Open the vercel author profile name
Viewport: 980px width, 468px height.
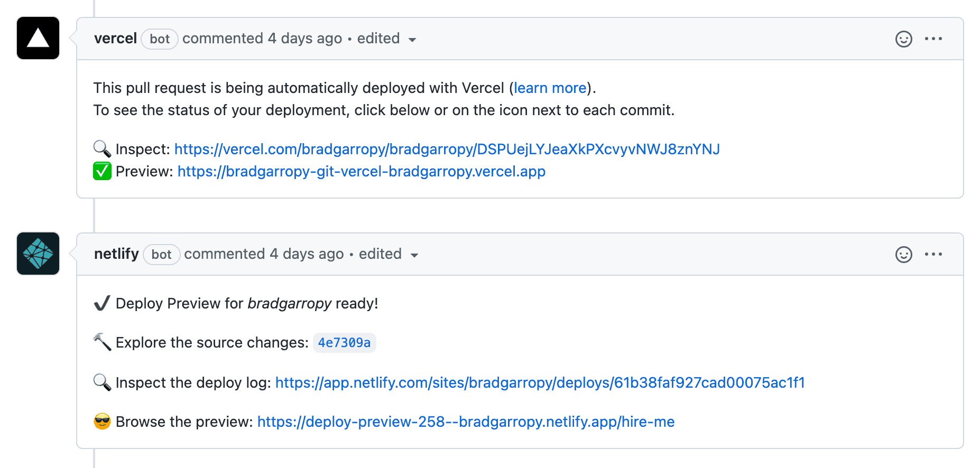point(115,39)
